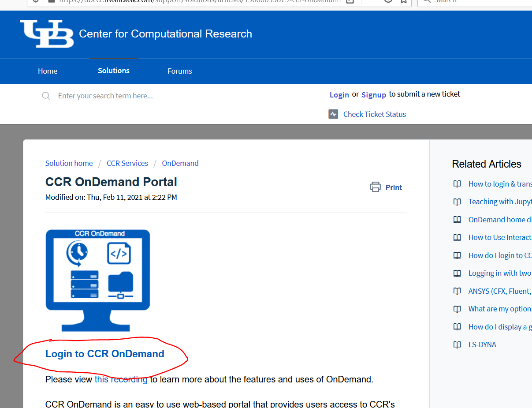
Task: Click the pulse icon beside Check Ticket Status
Action: [333, 114]
